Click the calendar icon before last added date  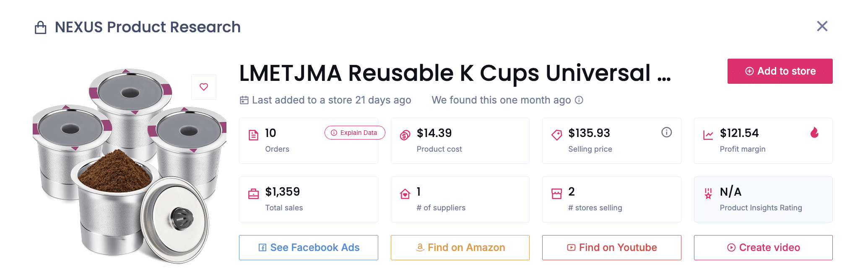point(244,100)
